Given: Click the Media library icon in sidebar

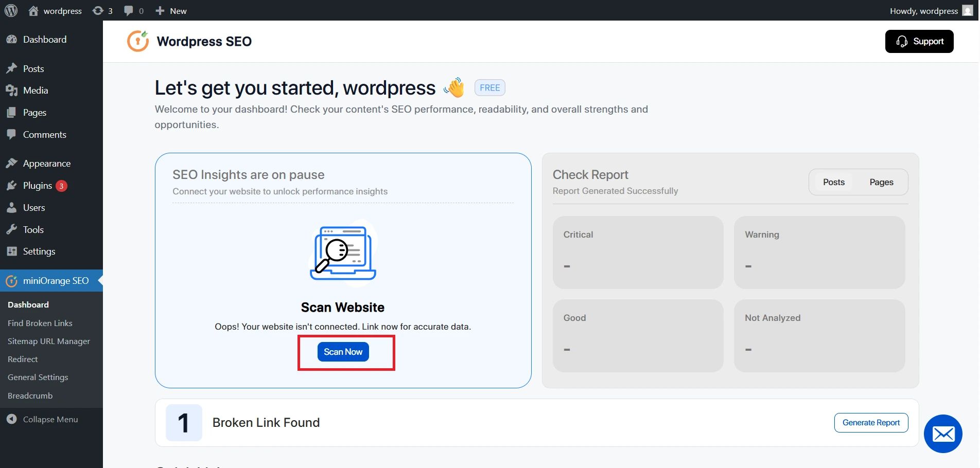Looking at the screenshot, I should (12, 90).
